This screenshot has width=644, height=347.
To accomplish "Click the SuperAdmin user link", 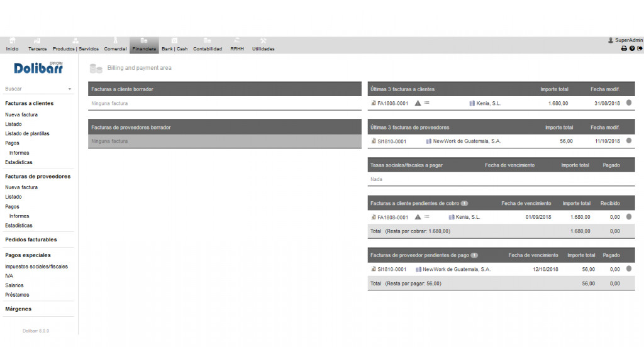I will 626,40.
